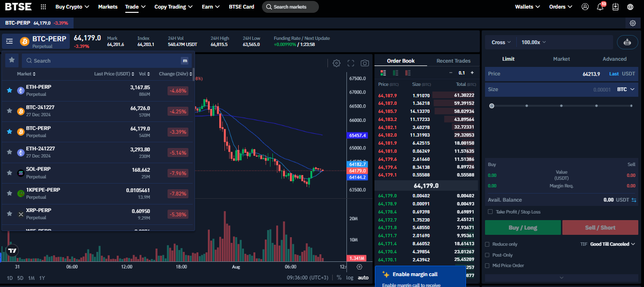This screenshot has width=644, height=287.
Task: Open 100.00x leverage dropdown
Action: pyautogui.click(x=534, y=42)
